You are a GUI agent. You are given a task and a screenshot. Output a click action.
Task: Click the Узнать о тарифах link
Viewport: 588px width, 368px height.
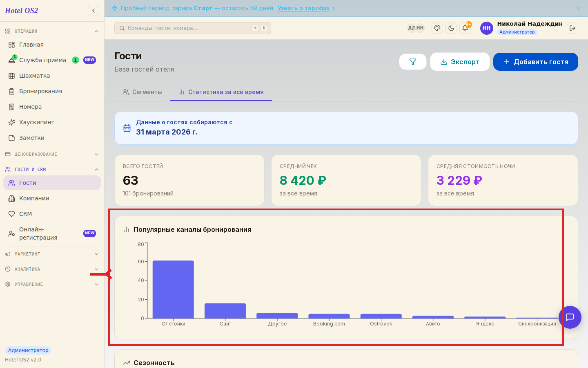303,8
